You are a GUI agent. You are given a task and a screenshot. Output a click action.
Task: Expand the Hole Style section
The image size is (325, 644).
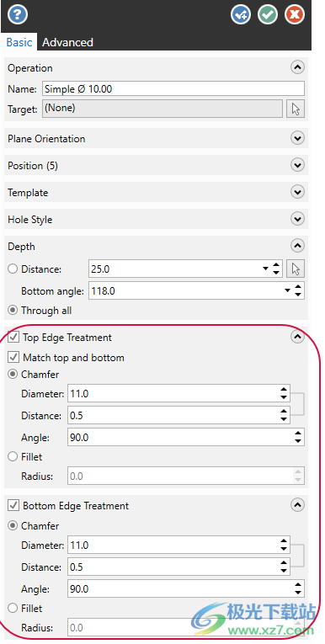pyautogui.click(x=297, y=219)
